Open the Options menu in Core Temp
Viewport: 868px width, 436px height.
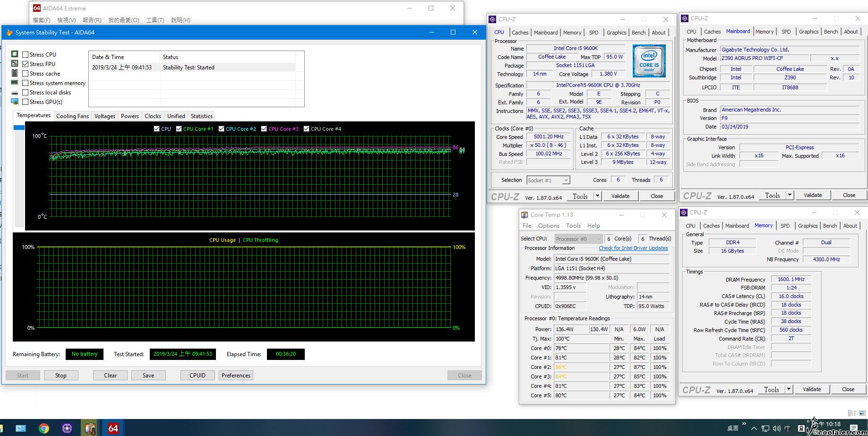548,226
